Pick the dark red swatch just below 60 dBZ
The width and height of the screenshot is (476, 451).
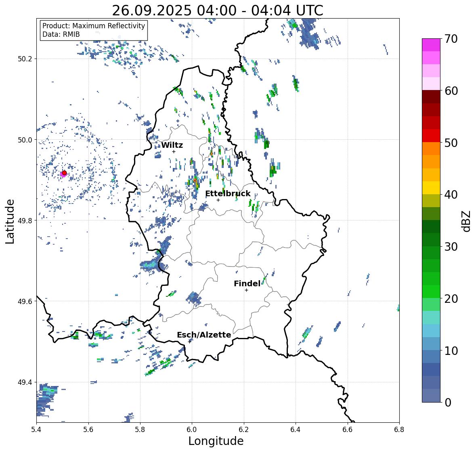tap(431, 97)
